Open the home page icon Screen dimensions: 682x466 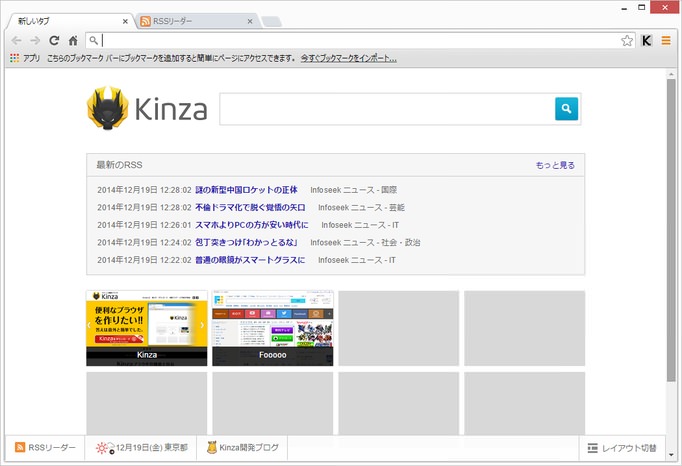73,41
